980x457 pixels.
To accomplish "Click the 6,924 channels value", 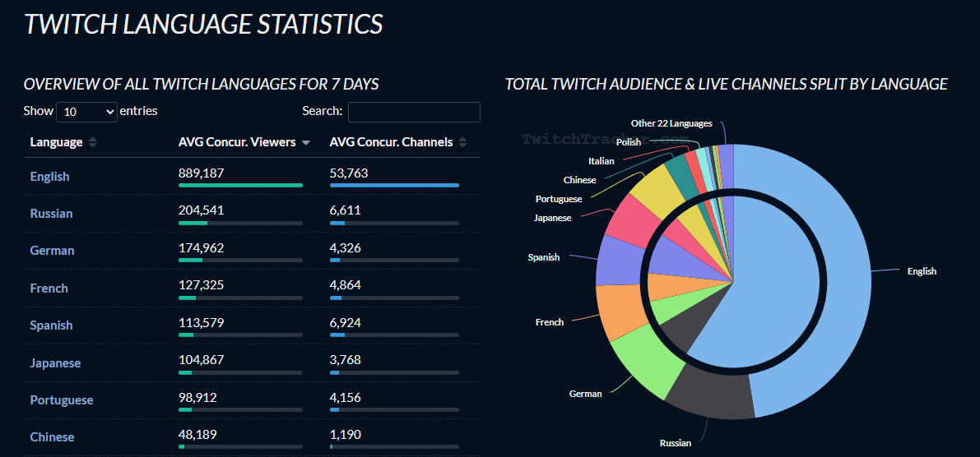I will (x=345, y=323).
